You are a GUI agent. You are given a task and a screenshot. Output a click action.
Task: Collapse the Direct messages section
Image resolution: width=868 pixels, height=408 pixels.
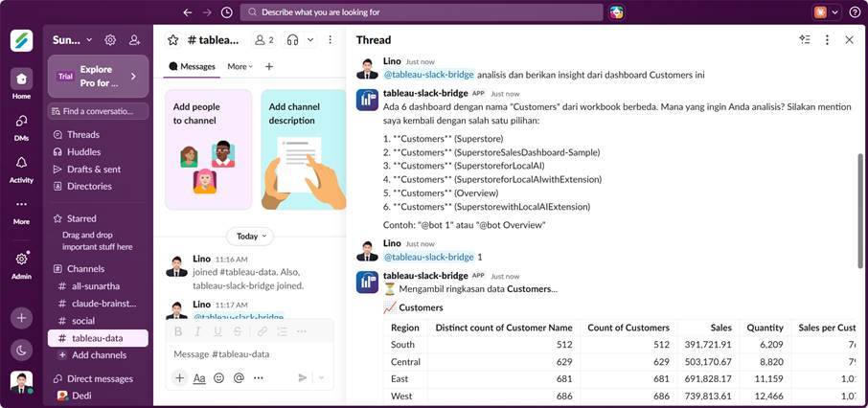[x=100, y=379]
